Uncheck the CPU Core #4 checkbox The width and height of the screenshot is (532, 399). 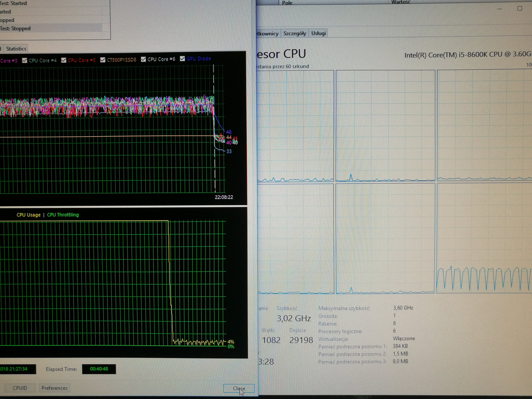tap(25, 60)
